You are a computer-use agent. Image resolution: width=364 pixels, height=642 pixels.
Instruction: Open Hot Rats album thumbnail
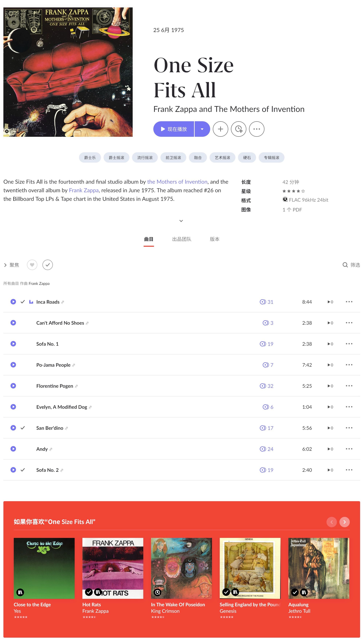point(113,568)
